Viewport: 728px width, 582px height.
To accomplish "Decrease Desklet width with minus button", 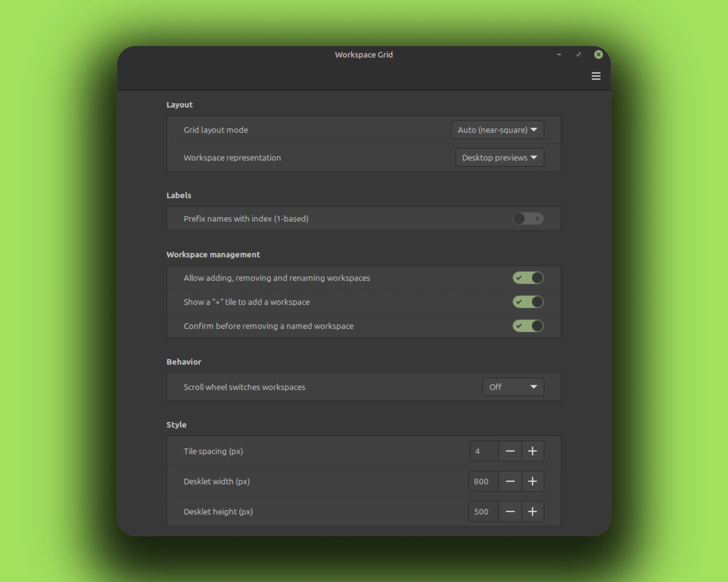I will (510, 481).
